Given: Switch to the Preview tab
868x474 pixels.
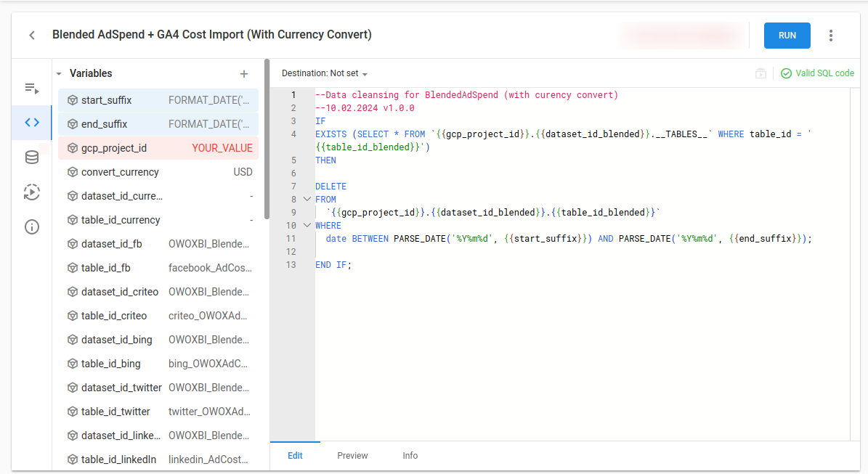Looking at the screenshot, I should tap(352, 456).
